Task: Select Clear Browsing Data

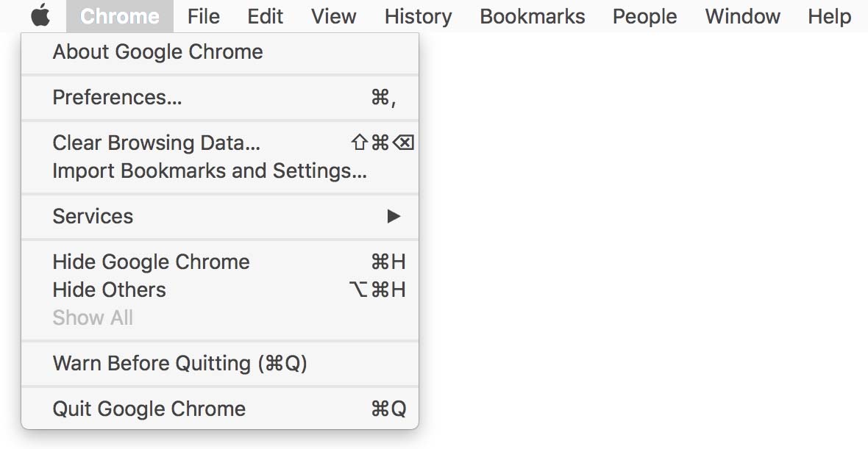Action: (155, 143)
